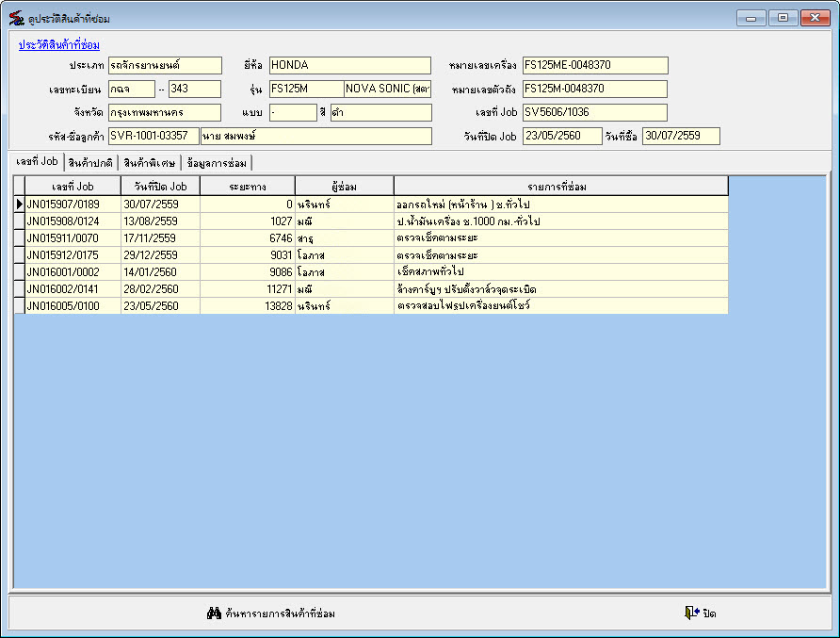The height and width of the screenshot is (638, 840).
Task: Click the chassis number field FS125M-0048370
Action: tap(594, 89)
